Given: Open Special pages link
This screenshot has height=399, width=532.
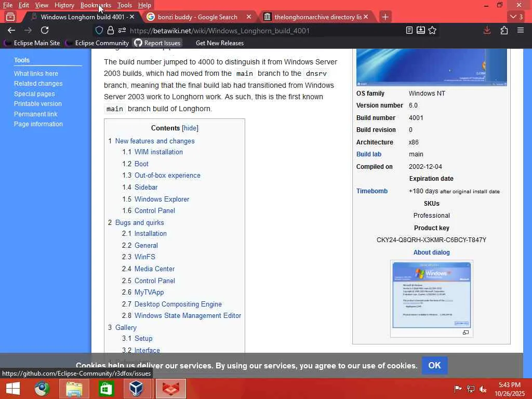Looking at the screenshot, I should point(34,94).
